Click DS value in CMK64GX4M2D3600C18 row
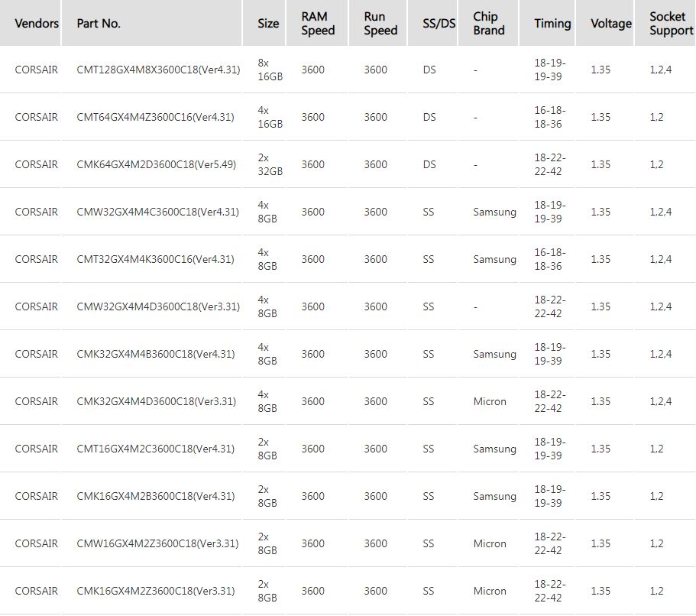The height and width of the screenshot is (616, 696). coord(429,165)
